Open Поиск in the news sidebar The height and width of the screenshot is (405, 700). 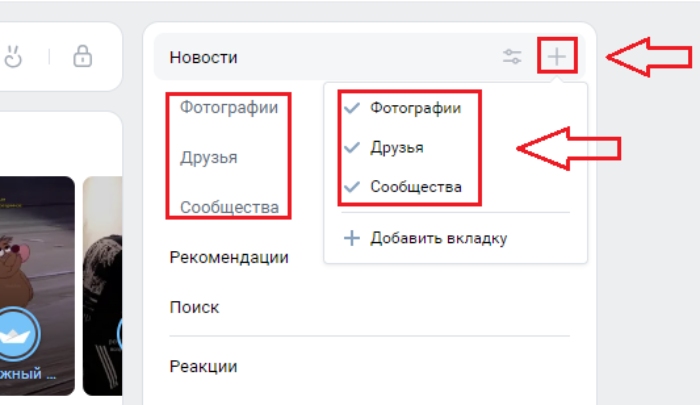pos(195,307)
